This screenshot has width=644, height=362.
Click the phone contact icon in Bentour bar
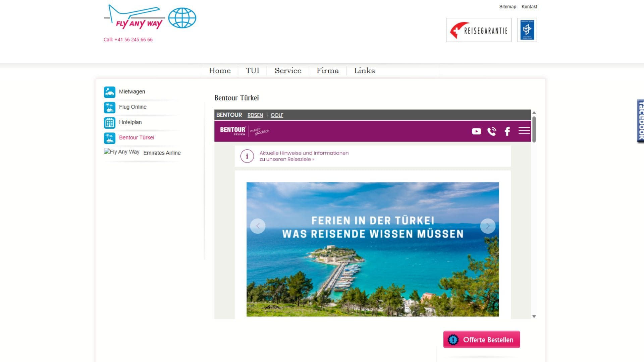point(492,131)
